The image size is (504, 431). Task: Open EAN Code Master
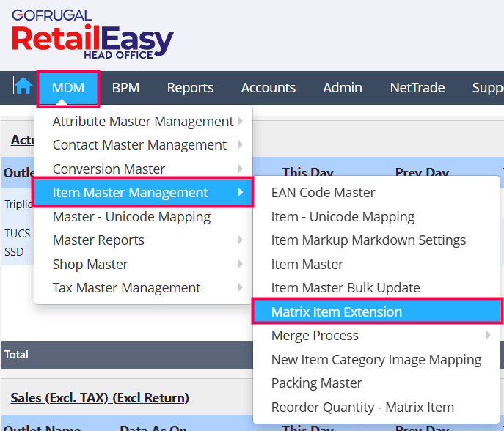tap(376, 193)
